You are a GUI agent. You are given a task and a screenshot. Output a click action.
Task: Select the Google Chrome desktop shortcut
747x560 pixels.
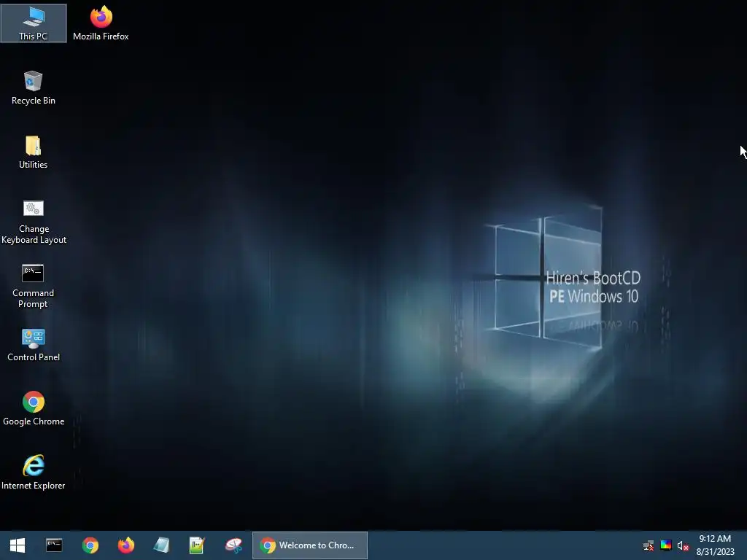pyautogui.click(x=34, y=408)
